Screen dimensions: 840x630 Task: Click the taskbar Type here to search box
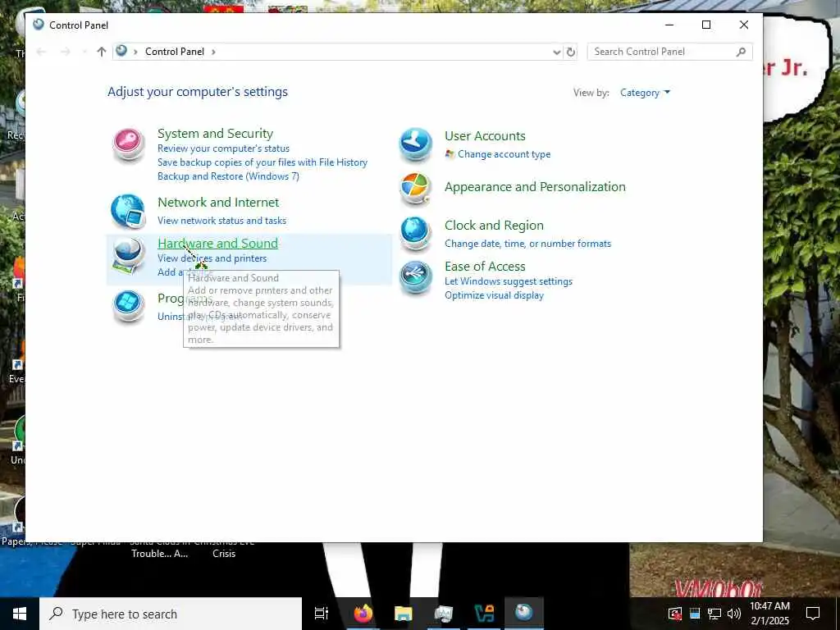pyautogui.click(x=171, y=614)
